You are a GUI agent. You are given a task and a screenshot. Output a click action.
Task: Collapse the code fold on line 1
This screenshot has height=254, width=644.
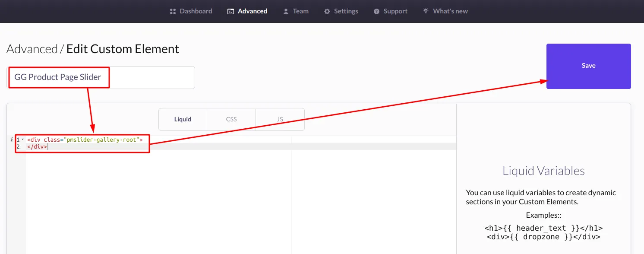pos(22,140)
